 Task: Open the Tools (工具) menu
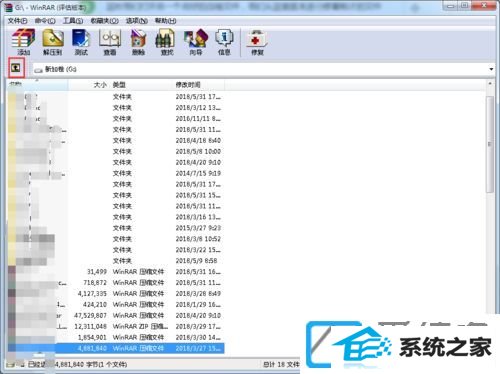pos(73,21)
